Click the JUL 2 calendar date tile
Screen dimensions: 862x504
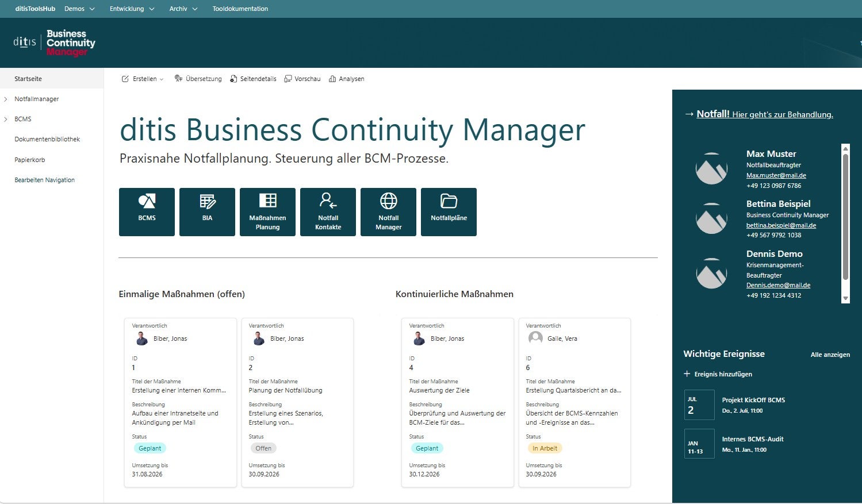699,405
